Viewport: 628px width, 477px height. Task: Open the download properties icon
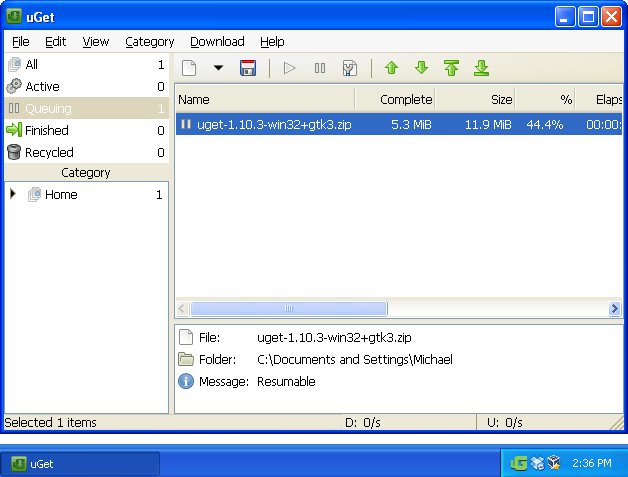pyautogui.click(x=350, y=68)
